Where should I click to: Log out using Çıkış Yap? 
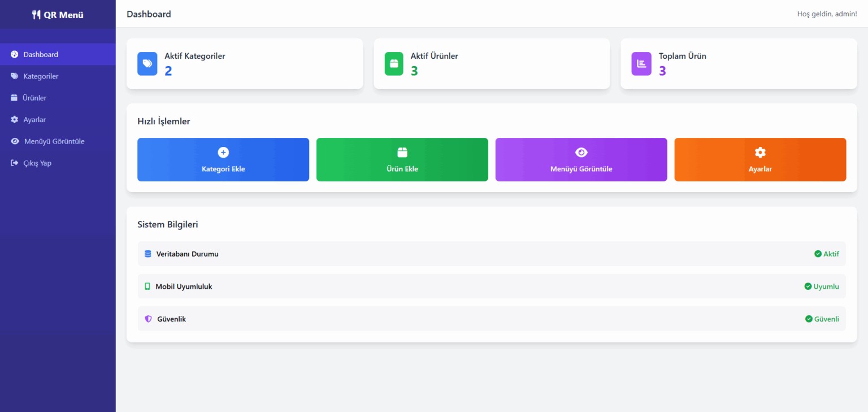(x=37, y=163)
